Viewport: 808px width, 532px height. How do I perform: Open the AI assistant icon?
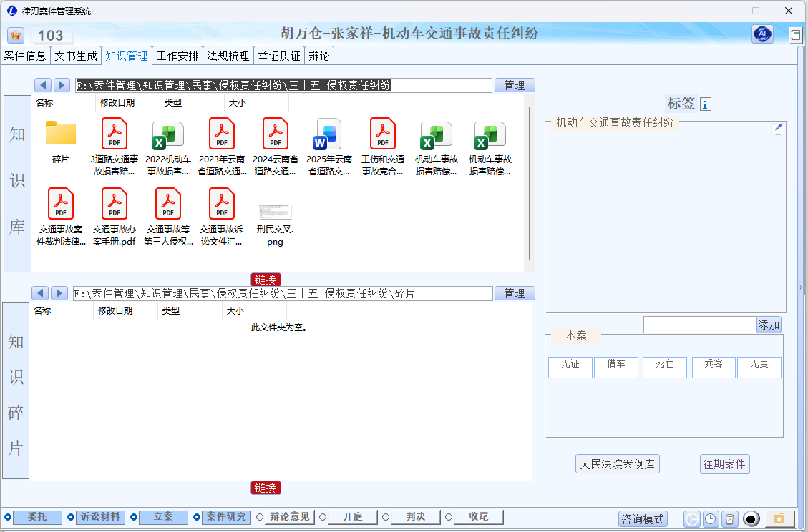pyautogui.click(x=762, y=34)
